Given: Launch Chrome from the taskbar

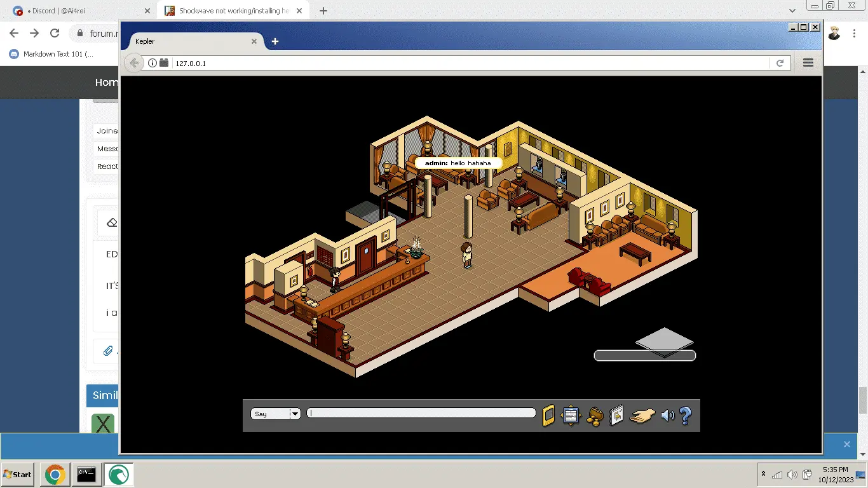Looking at the screenshot, I should pyautogui.click(x=55, y=475).
